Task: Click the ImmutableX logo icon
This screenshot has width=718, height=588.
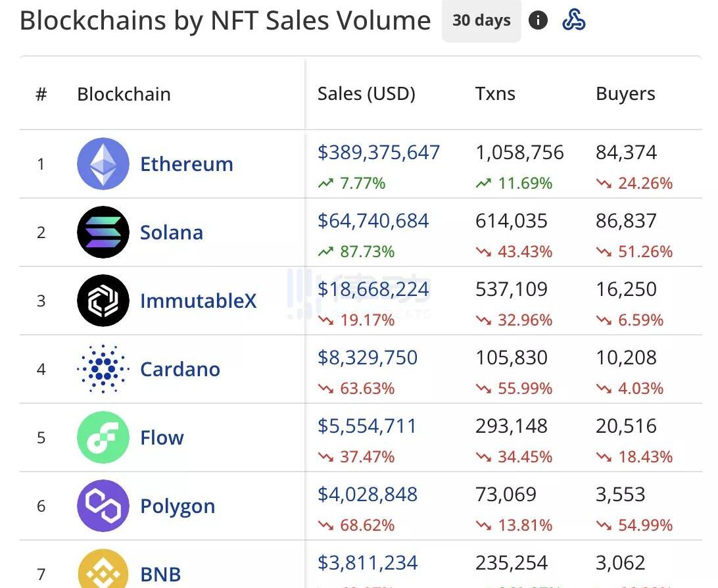Action: point(103,301)
